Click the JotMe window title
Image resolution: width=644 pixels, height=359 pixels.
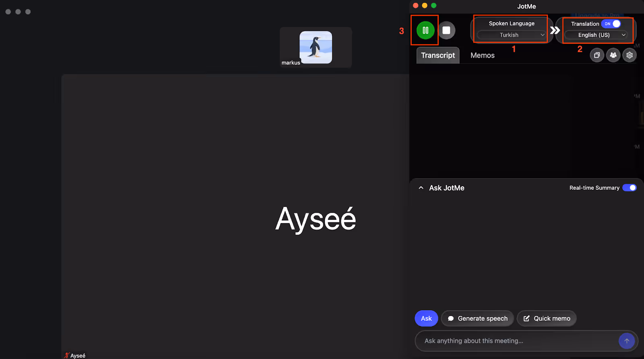tap(526, 6)
